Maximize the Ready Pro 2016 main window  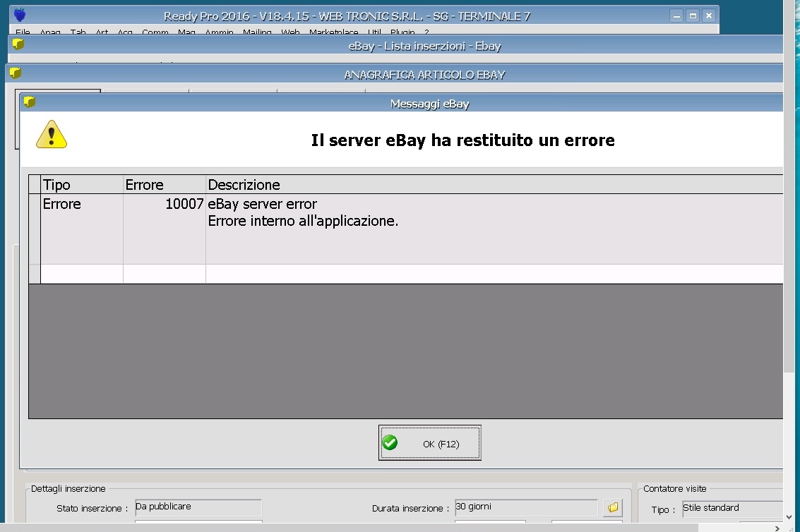click(x=693, y=16)
